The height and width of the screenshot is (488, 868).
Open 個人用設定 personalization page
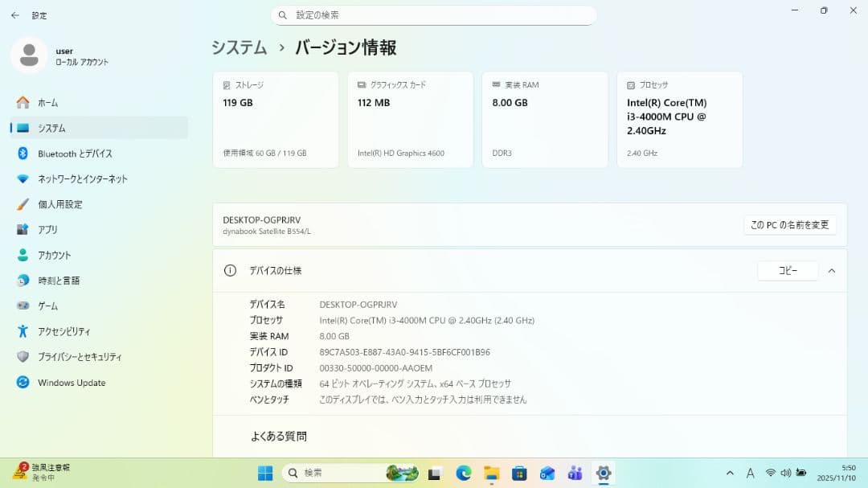(x=59, y=204)
